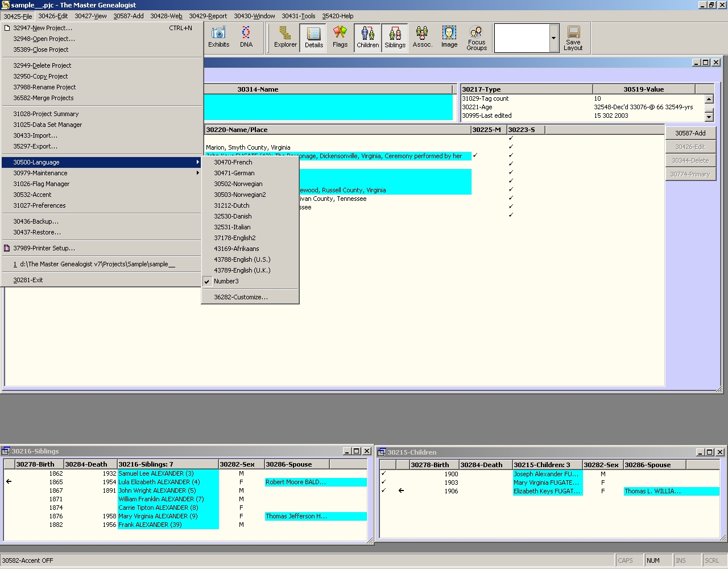
Task: Click the 30774-Primary button beside tag list
Action: tap(690, 174)
